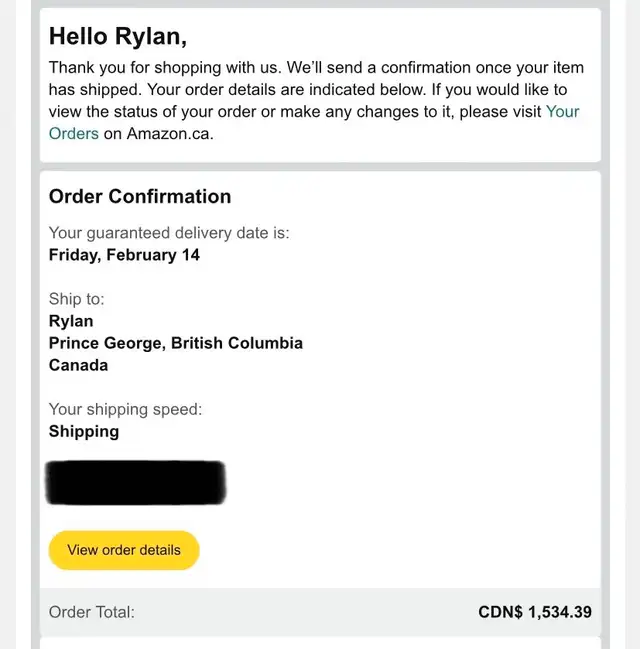Screen dimensions: 640x649
Task: Click the guaranteed delivery date label
Action: click(x=169, y=233)
